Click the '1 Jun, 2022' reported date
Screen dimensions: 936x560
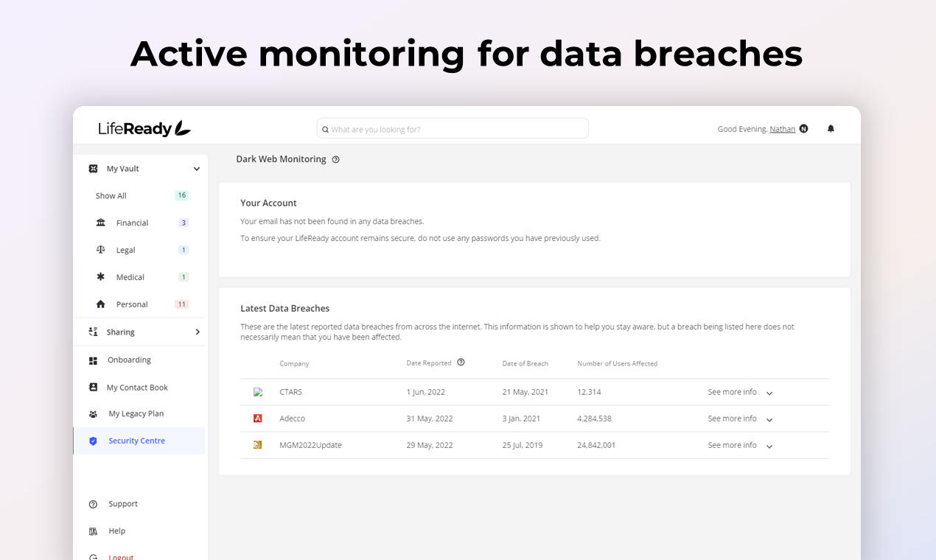[x=425, y=392]
